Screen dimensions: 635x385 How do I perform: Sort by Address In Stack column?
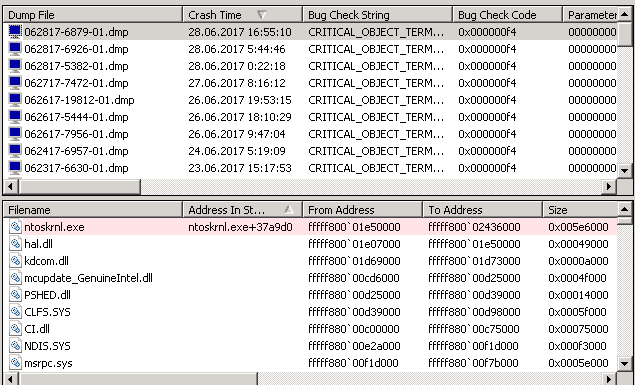tap(243, 210)
